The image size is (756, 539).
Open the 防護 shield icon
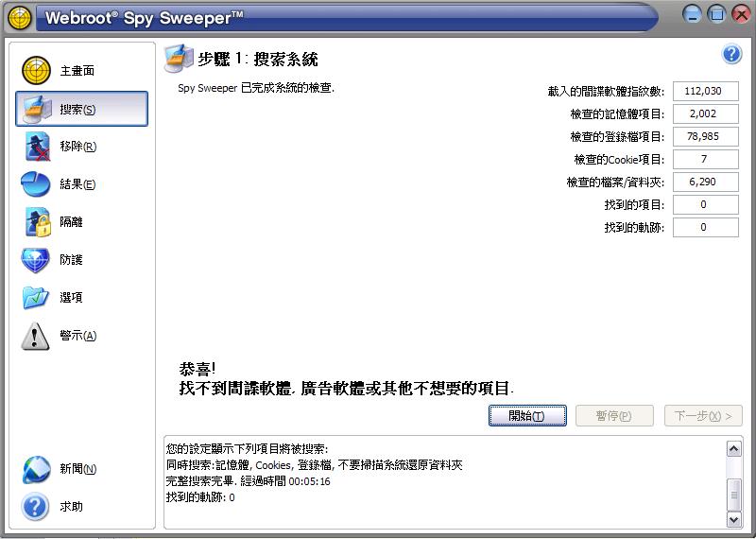click(x=35, y=260)
